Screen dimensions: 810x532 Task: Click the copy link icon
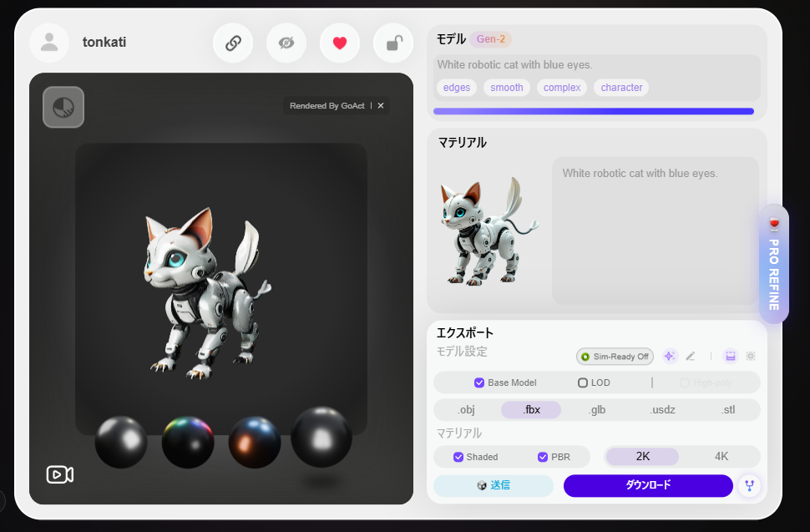(233, 43)
